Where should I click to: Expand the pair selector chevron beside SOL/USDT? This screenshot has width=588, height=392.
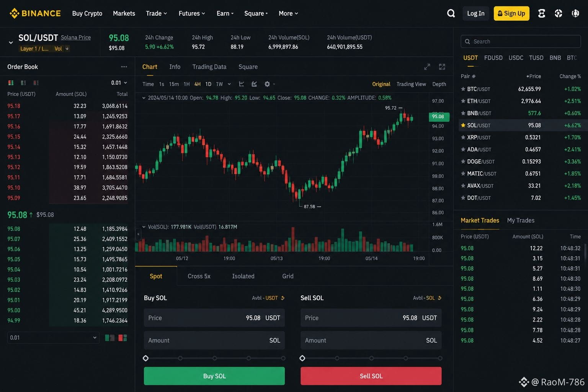pyautogui.click(x=11, y=42)
